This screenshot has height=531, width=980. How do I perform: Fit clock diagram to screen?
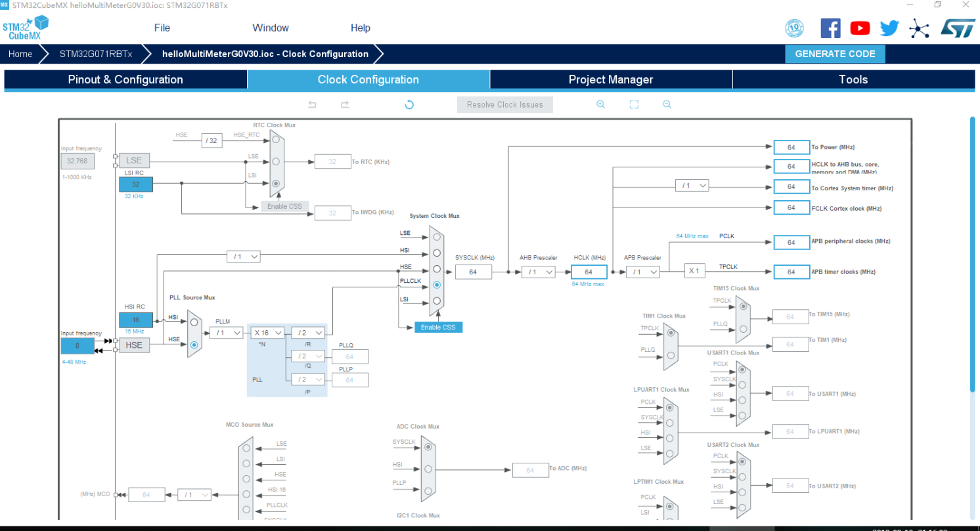[x=634, y=104]
